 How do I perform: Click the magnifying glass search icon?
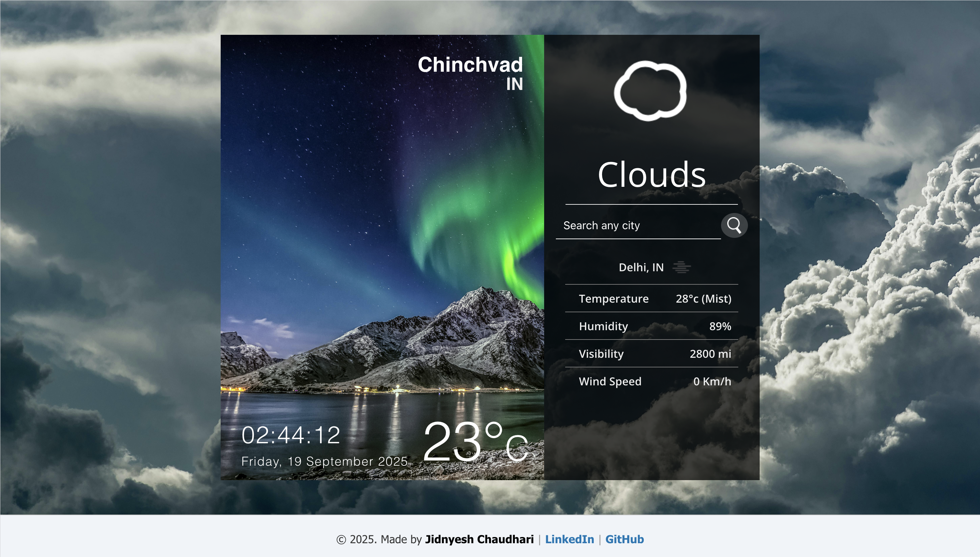(734, 225)
